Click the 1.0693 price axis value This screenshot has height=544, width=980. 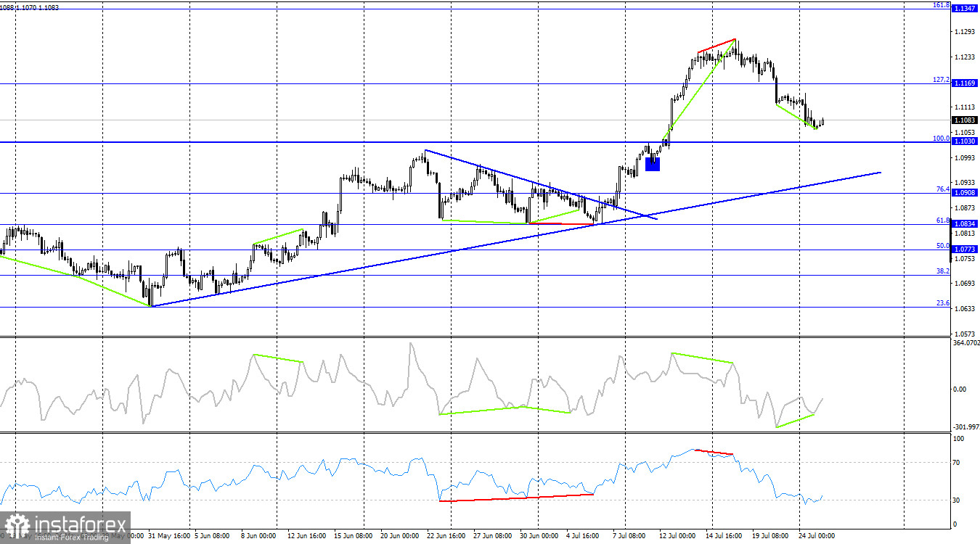tap(966, 284)
